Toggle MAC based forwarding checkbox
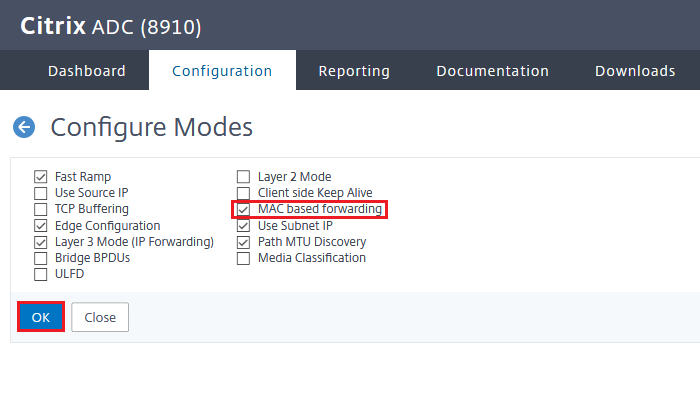 (243, 209)
